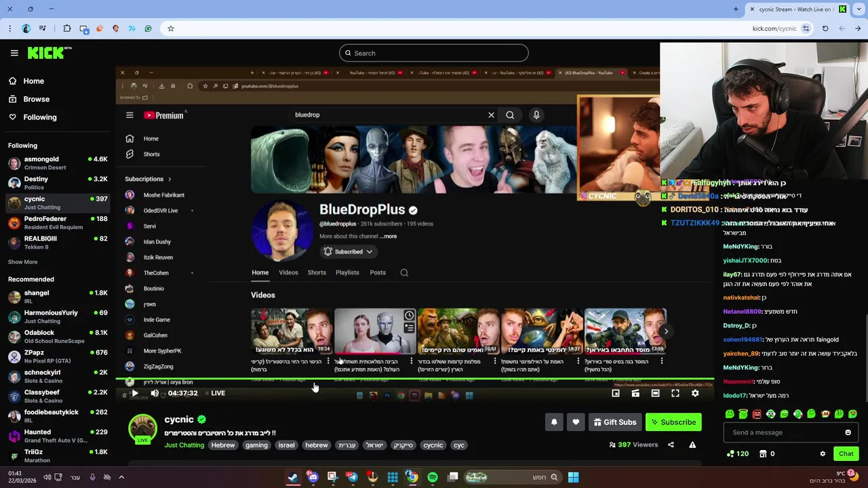The width and height of the screenshot is (868, 488).
Task: Switch to the Playlists tab
Action: (347, 272)
